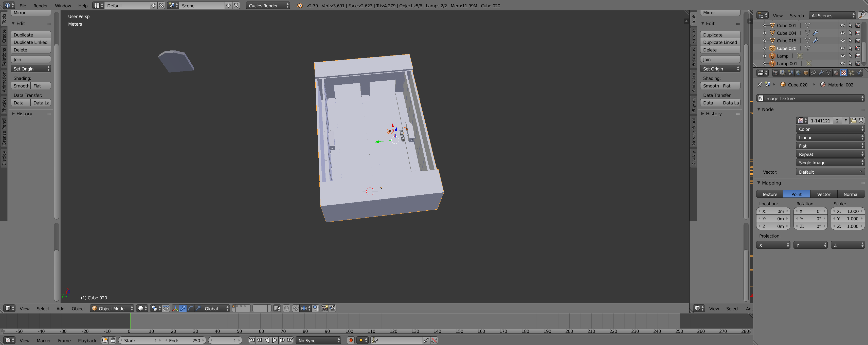Image resolution: width=868 pixels, height=345 pixels.
Task: Click the rotate manipulator arc icon
Action: pyautogui.click(x=191, y=308)
